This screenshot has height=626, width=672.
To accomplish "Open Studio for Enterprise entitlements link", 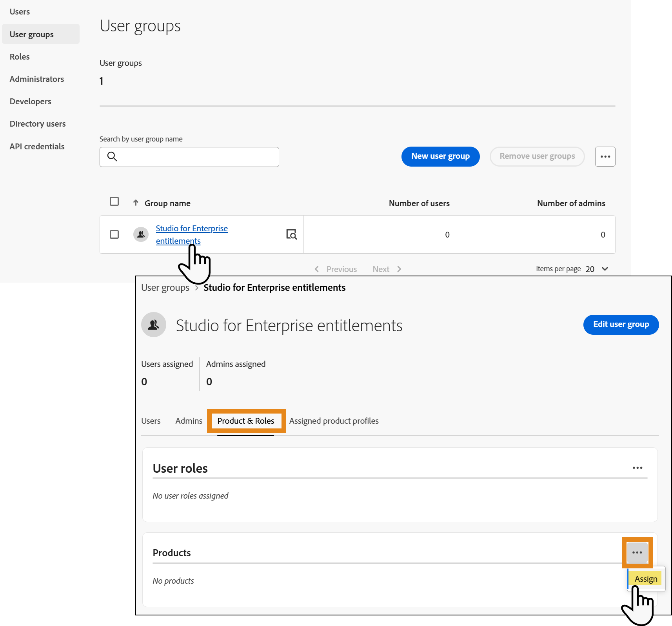I will [192, 234].
